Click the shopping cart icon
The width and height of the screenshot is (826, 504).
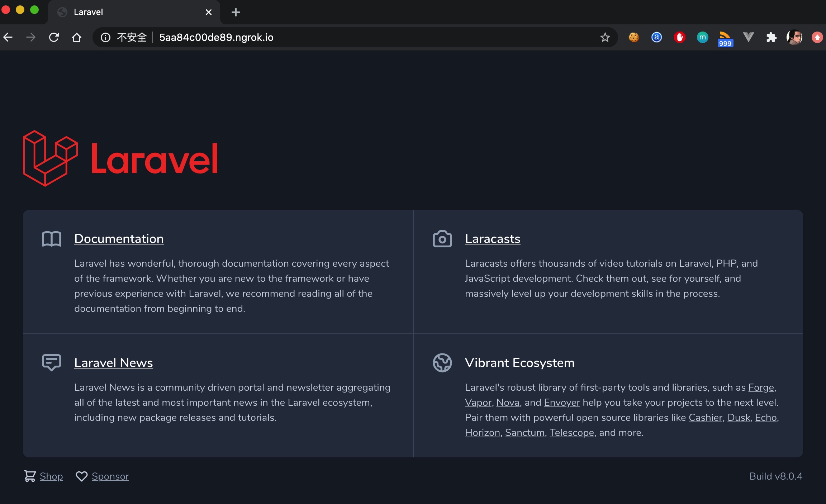pos(30,476)
